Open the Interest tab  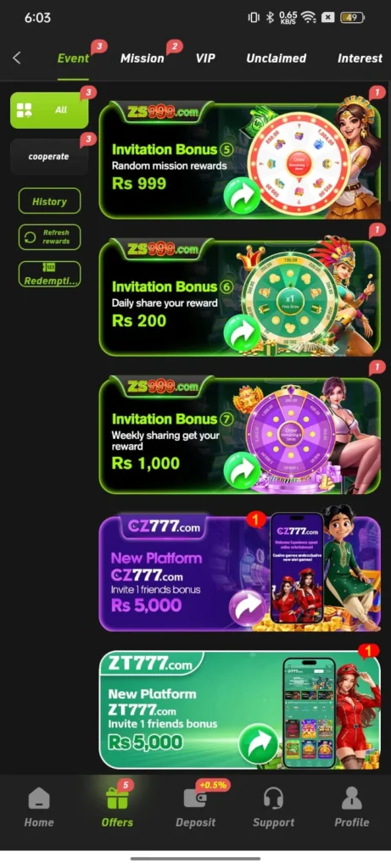(x=360, y=58)
